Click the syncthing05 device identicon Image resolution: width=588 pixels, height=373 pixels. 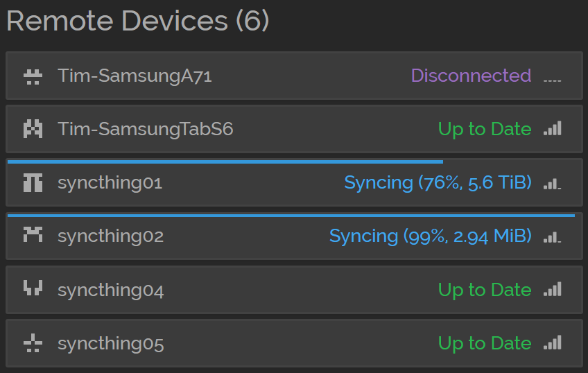pyautogui.click(x=33, y=343)
